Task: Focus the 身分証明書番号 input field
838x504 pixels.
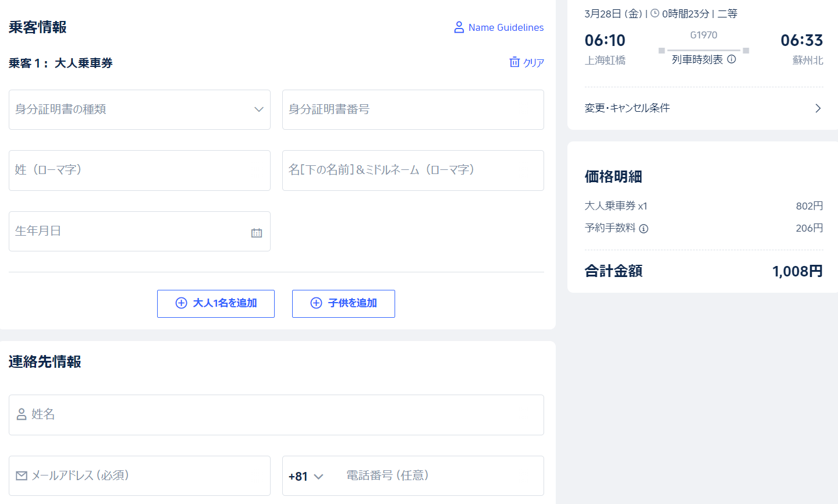Action: tap(413, 109)
